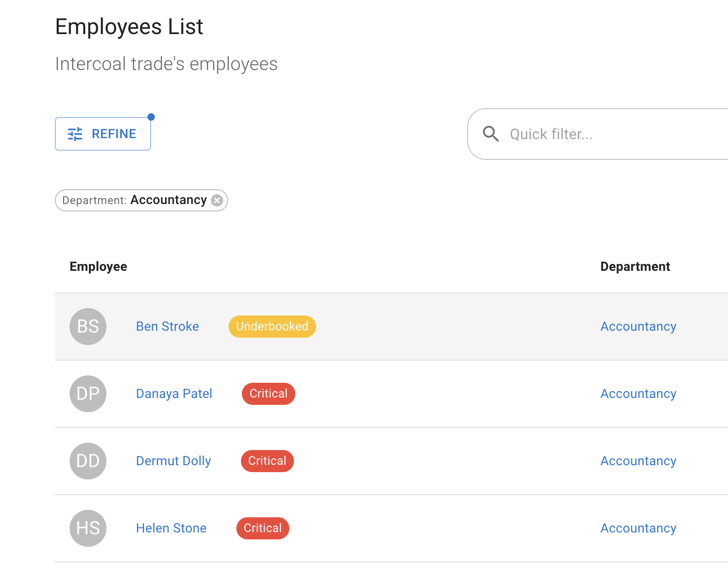The image size is (728, 573).
Task: Click the Critical badge for Dermut Dolly
Action: pos(267,461)
